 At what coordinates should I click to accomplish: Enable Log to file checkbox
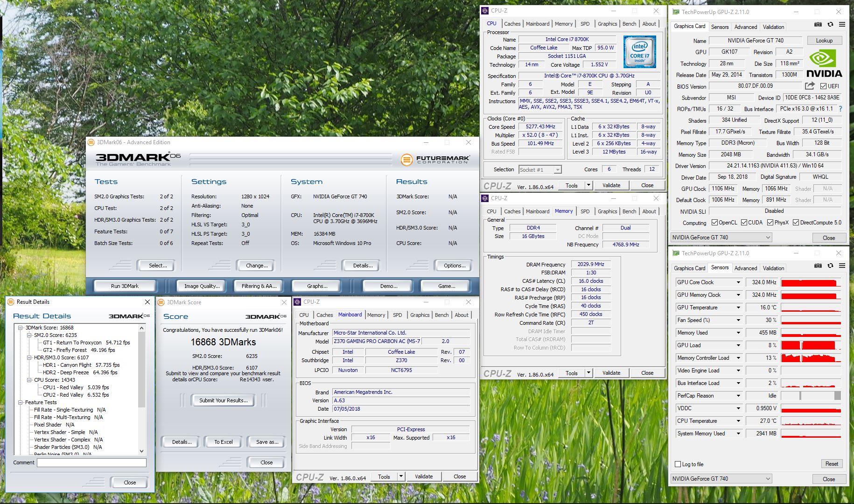tap(678, 464)
